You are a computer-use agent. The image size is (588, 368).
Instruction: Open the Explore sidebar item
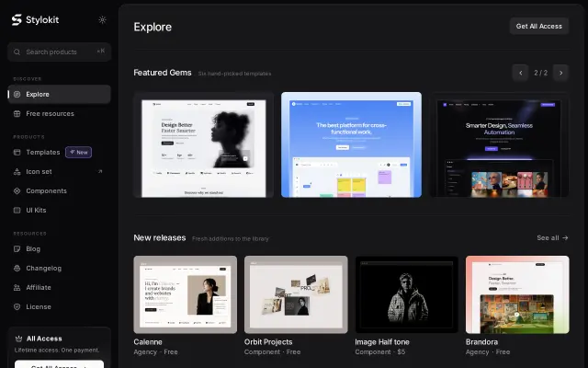click(59, 94)
